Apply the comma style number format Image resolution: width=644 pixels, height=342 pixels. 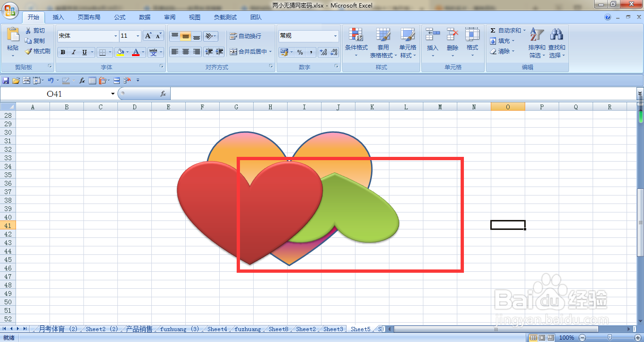click(311, 52)
